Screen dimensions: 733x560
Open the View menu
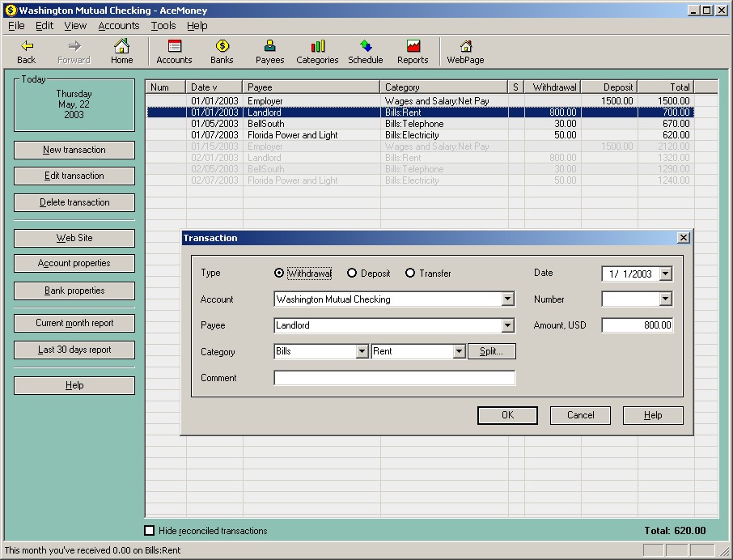pos(75,26)
